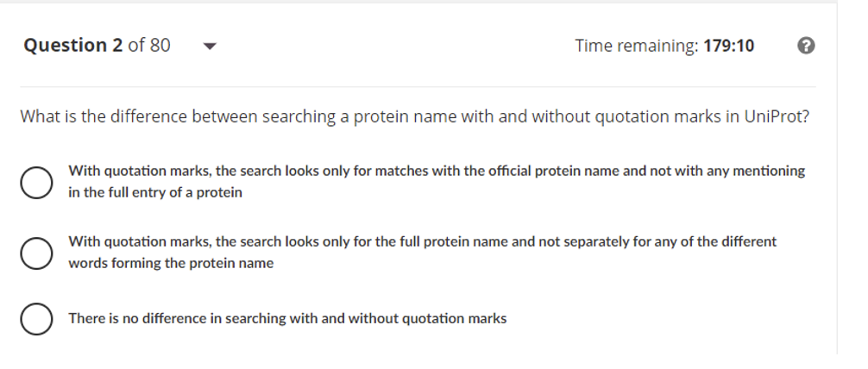Click the 179:10 countdown timer value
Image resolution: width=868 pixels, height=369 pixels.
[728, 46]
